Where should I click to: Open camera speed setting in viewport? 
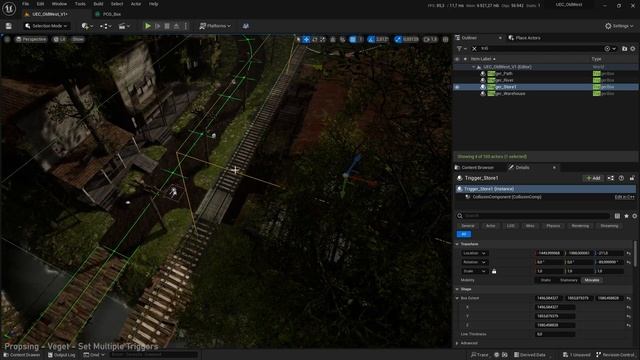click(x=430, y=39)
